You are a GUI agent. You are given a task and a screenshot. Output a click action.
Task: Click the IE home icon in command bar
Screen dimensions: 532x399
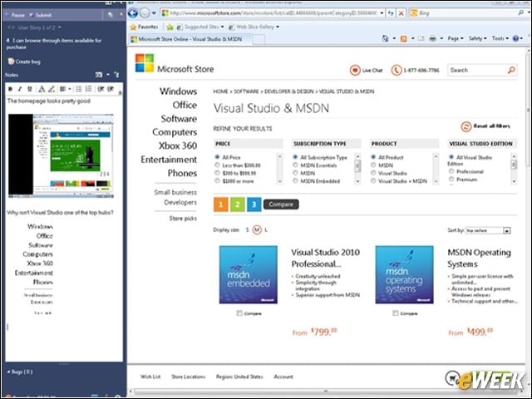[385, 38]
